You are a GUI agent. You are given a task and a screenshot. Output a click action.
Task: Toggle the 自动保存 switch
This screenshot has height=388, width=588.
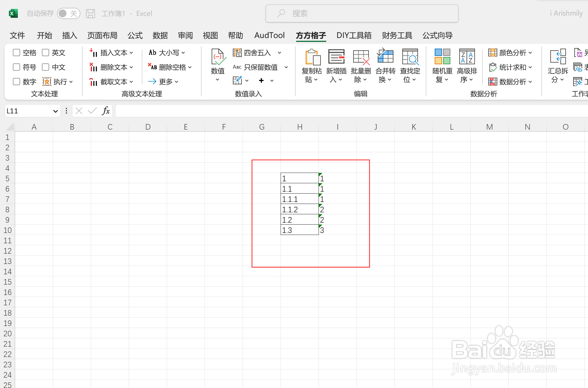pyautogui.click(x=68, y=13)
